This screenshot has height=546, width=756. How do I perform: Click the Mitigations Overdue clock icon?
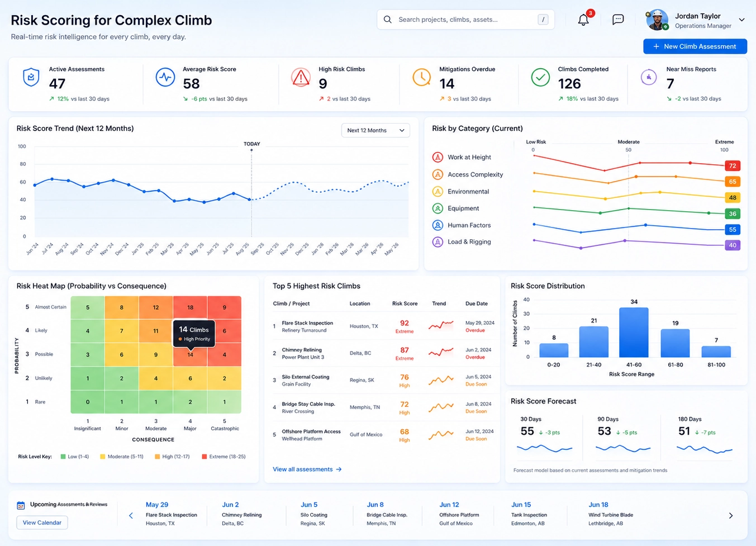coord(422,77)
